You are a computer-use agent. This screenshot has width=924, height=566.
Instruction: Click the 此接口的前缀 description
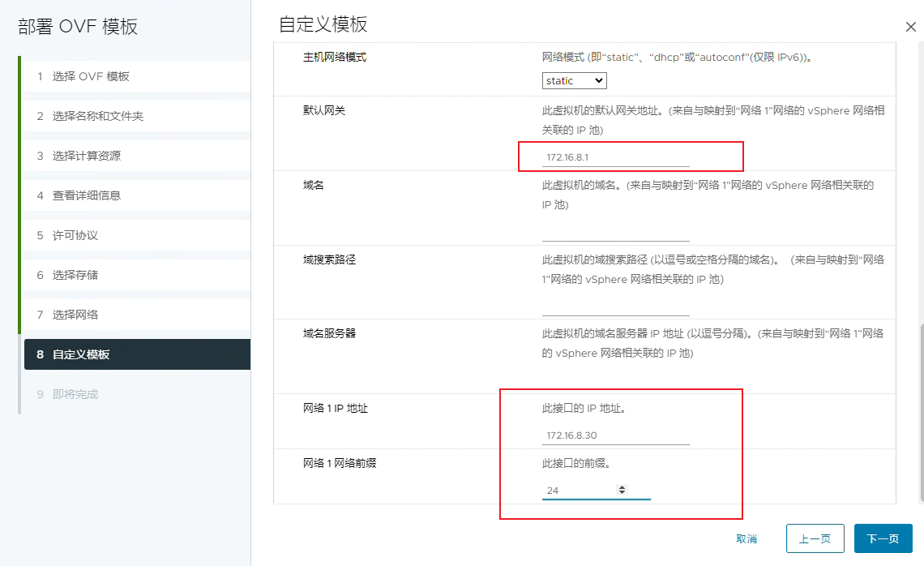pos(575,463)
